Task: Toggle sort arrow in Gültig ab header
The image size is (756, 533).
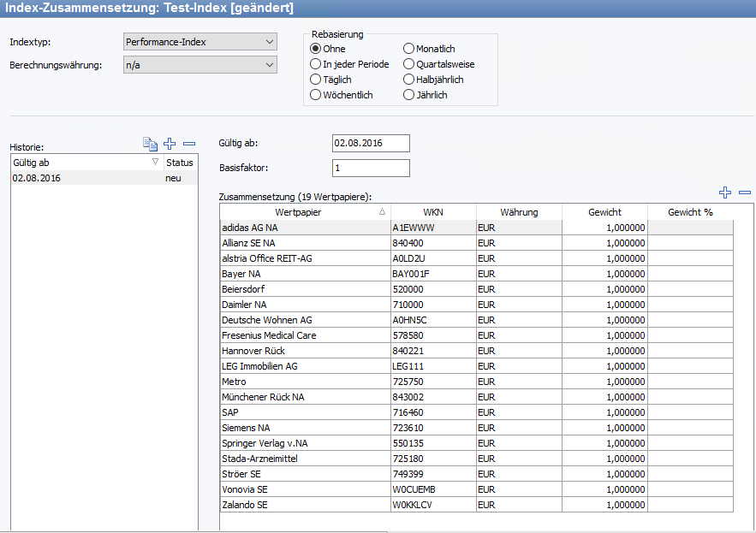Action: pyautogui.click(x=155, y=162)
